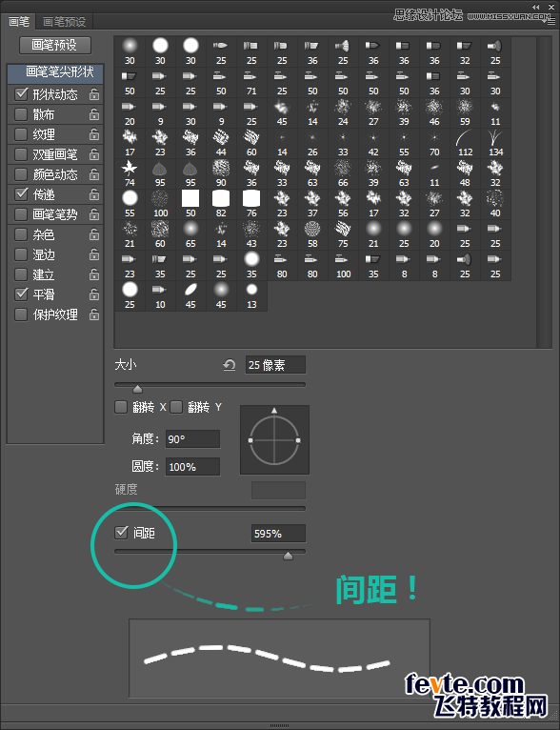Click the brush grid vertical scrollbar
The image size is (560, 730).
coord(544,192)
